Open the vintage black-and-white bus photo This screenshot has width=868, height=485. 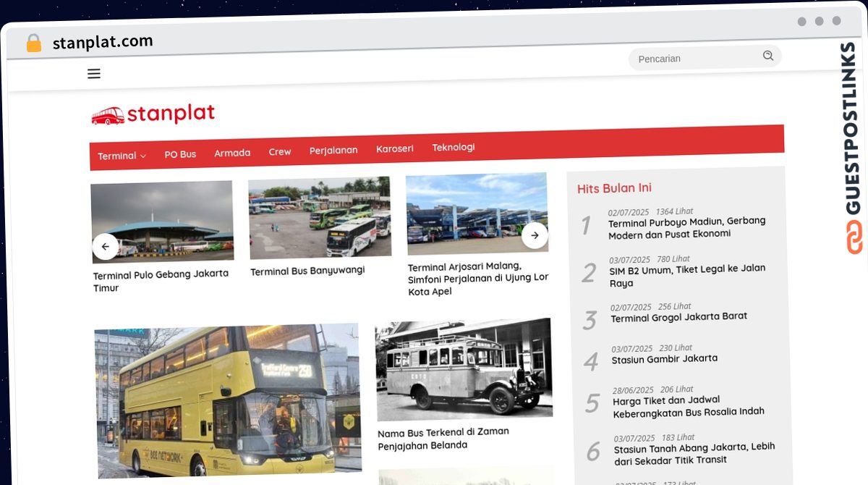point(464,369)
